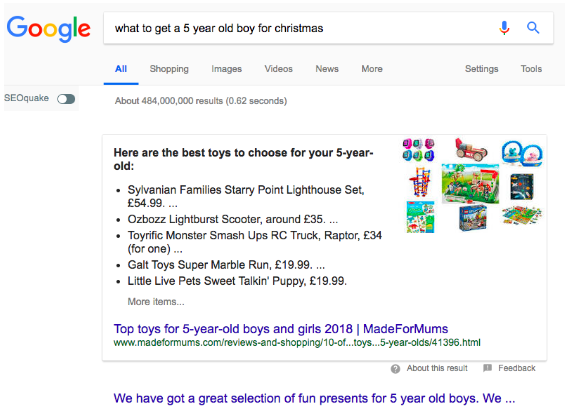Toggle the SEOquake switch
Screen dimensions: 570x407
(66, 99)
